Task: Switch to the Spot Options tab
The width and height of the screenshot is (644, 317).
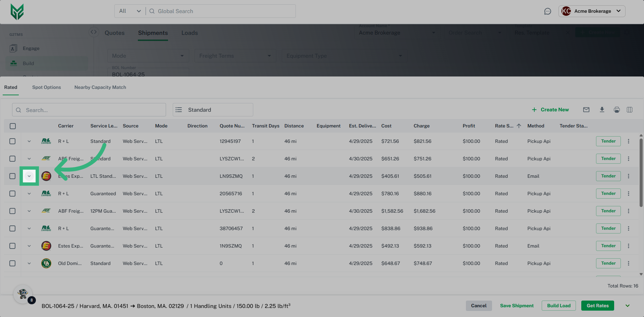Action: pyautogui.click(x=46, y=87)
